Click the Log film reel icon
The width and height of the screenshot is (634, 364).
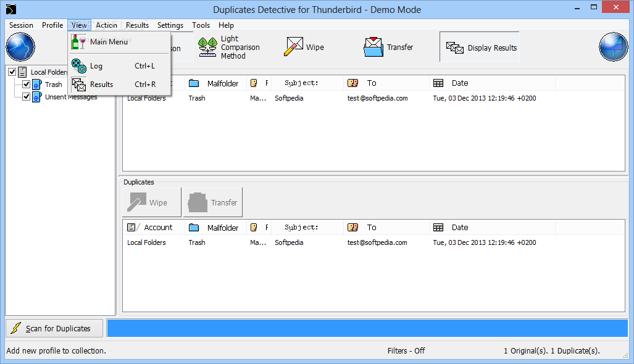click(x=79, y=66)
